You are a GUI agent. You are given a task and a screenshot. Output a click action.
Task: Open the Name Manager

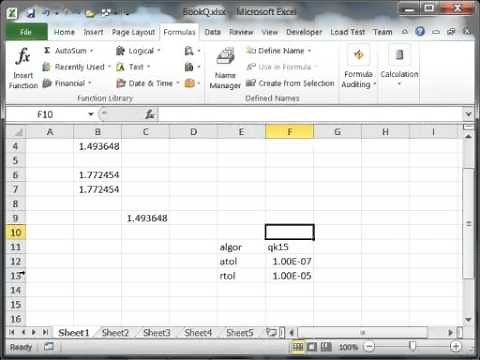[x=225, y=68]
